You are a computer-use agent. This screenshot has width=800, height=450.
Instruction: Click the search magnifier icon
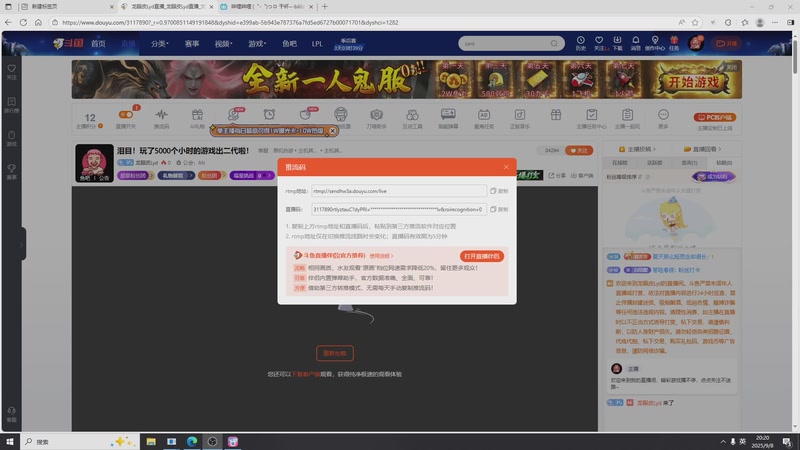[554, 43]
